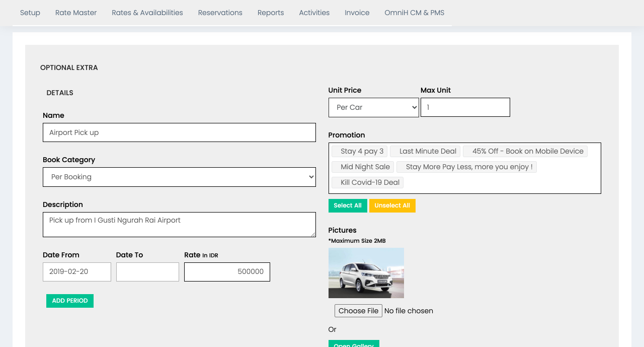Expand the Book Category dropdown
Image resolution: width=644 pixels, height=347 pixels.
coord(179,177)
